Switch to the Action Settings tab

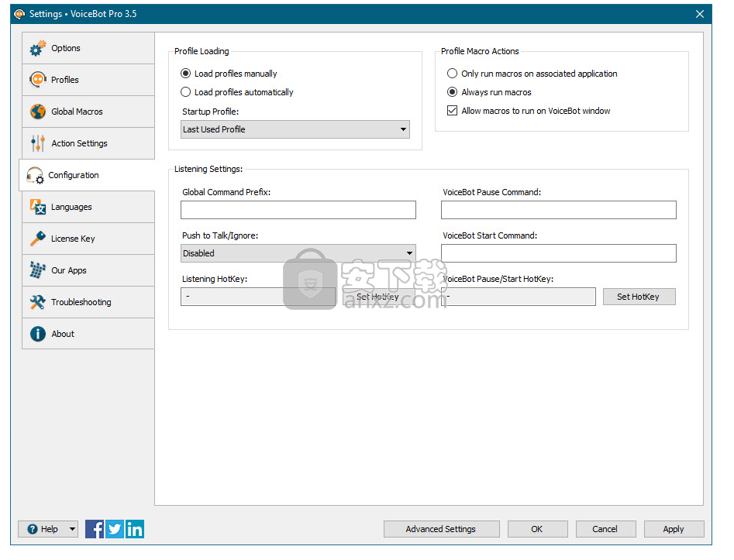(x=88, y=143)
